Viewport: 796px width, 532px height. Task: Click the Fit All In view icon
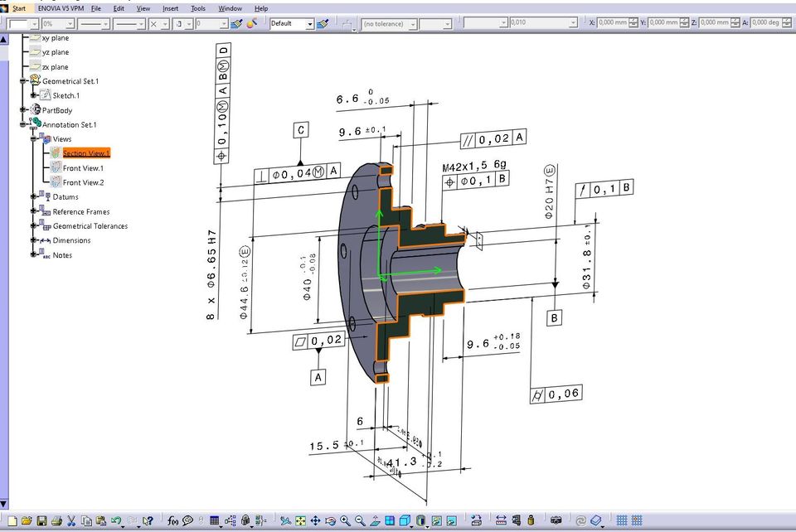(x=300, y=520)
